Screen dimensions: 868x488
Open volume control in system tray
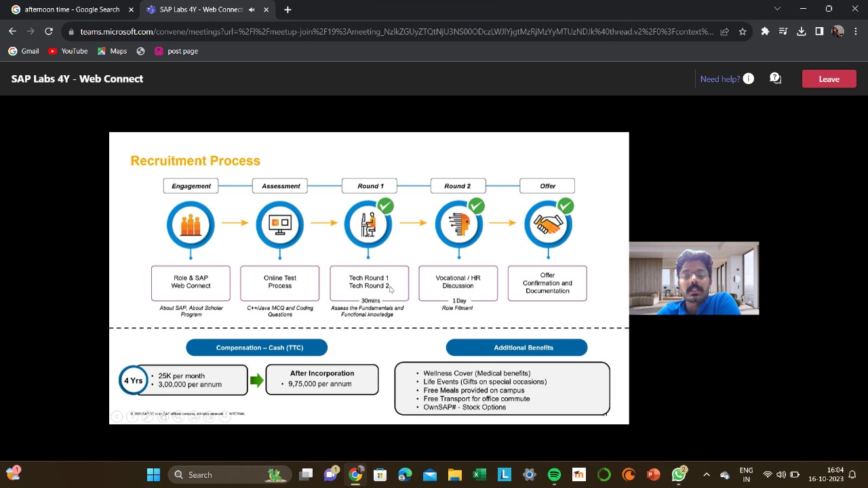point(781,474)
